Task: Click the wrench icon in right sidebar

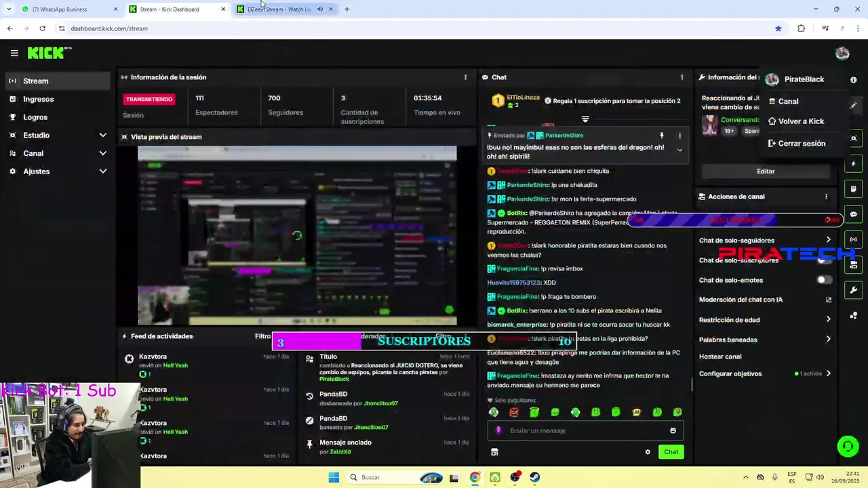Action: 853,290
